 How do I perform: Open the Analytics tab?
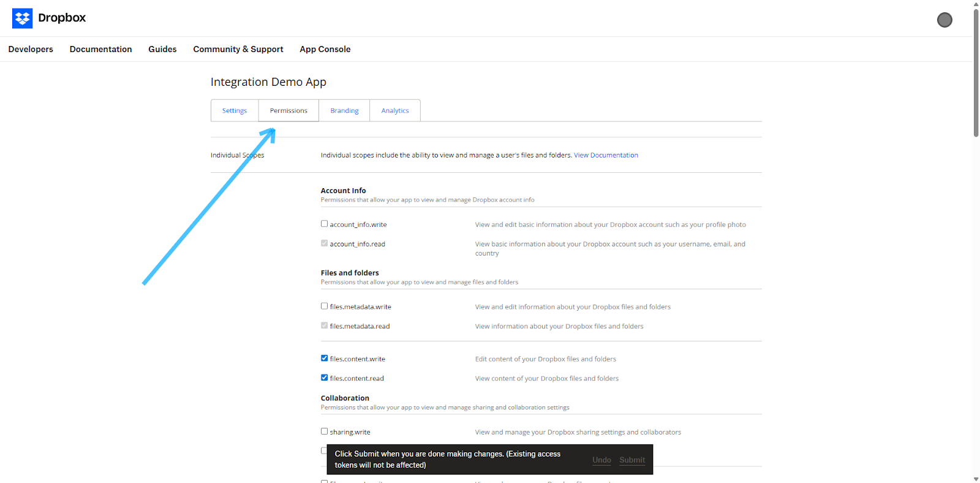point(395,110)
